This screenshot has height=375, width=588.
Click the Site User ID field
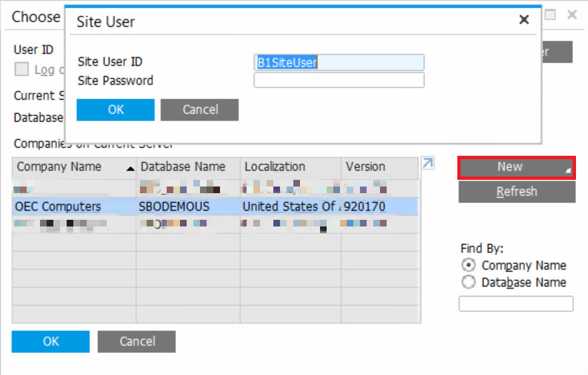[x=339, y=63]
